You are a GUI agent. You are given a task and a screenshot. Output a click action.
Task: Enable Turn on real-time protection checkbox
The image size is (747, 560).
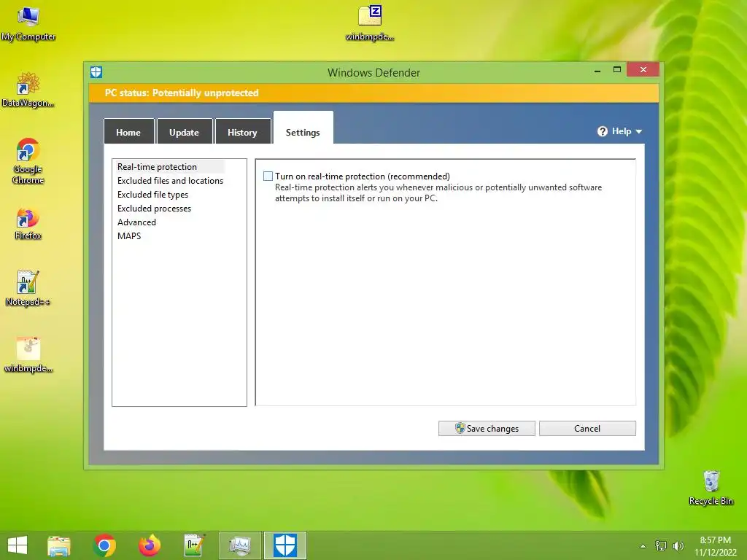click(x=268, y=176)
